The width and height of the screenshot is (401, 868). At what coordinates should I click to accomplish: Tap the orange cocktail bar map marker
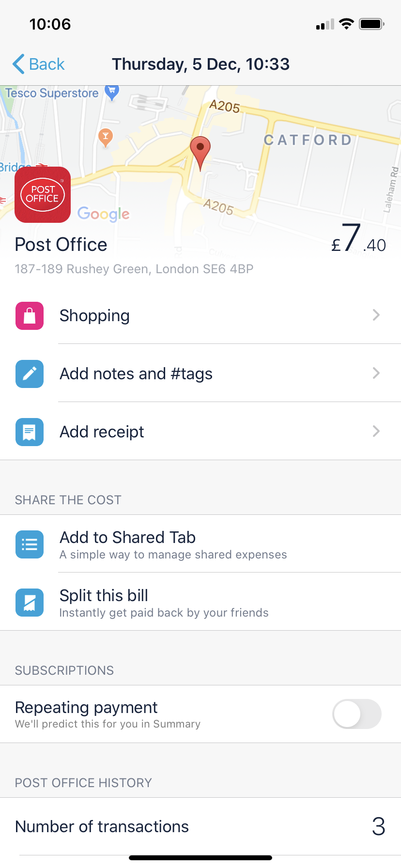[x=106, y=138]
